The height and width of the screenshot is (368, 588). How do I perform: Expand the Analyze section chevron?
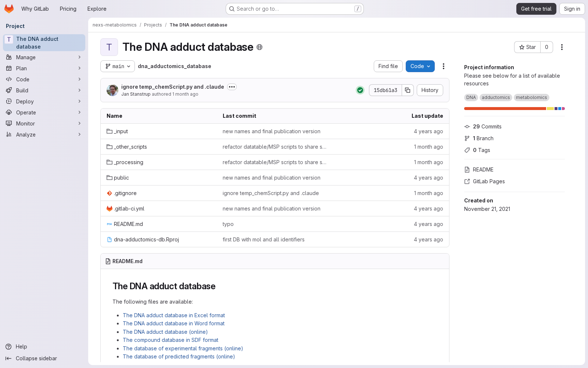[x=79, y=135]
